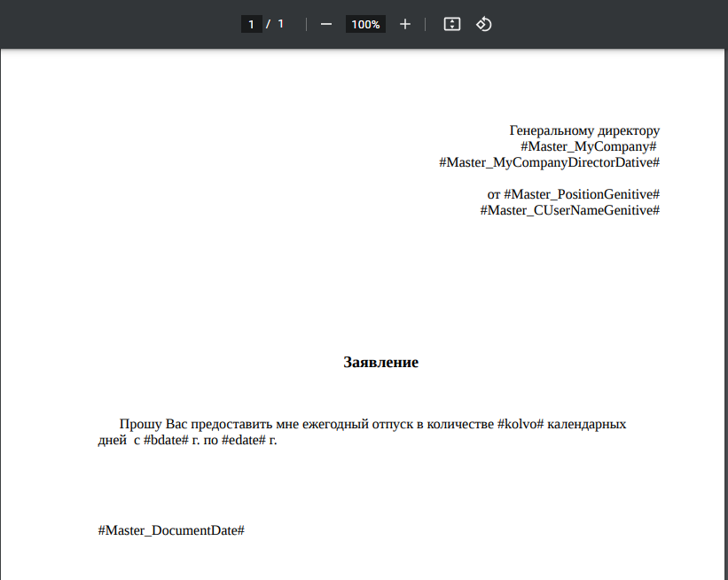
Task: Click the 100% zoom level field
Action: (365, 24)
